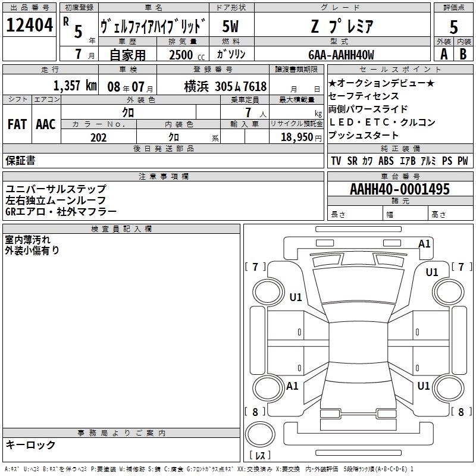The image size is (476, 476).
Task: Select the A1 mark near front bumper
Action: point(424,244)
